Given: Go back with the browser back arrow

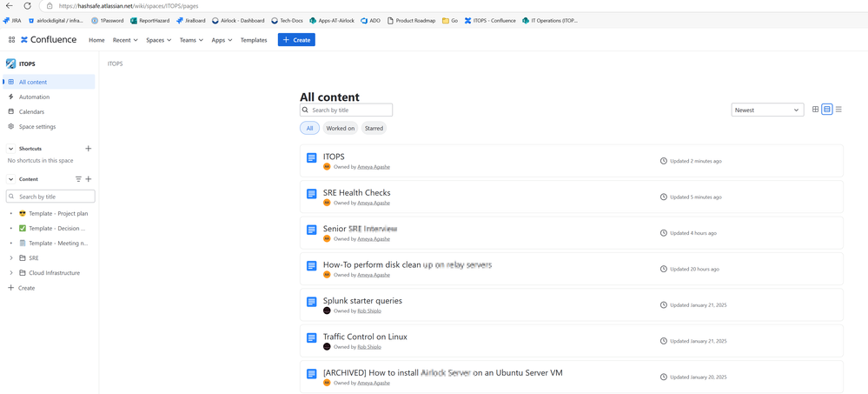Looking at the screenshot, I should (9, 5).
